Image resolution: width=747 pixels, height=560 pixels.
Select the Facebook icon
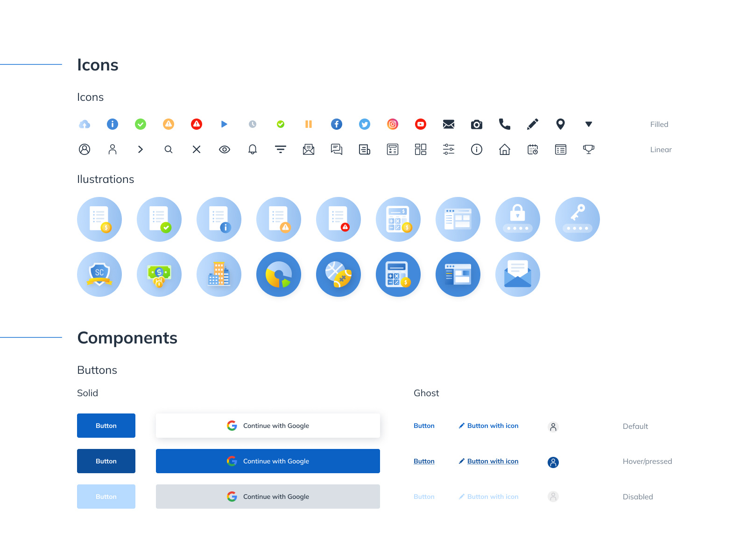336,124
